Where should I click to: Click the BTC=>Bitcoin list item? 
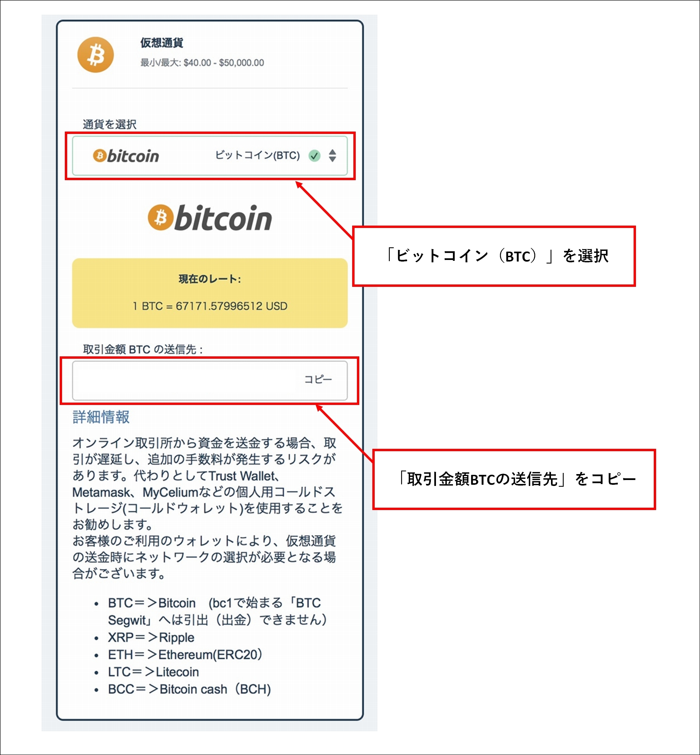pos(217,611)
